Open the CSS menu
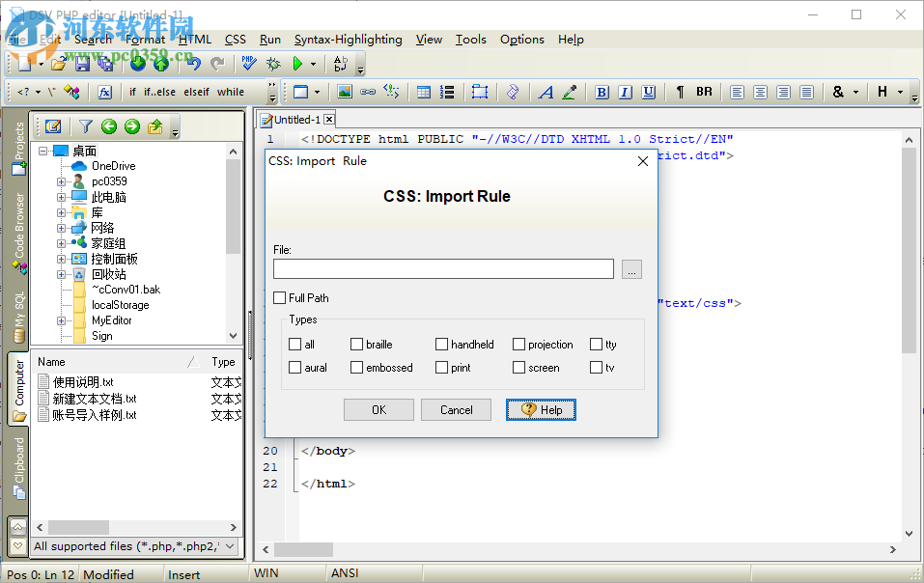 235,40
